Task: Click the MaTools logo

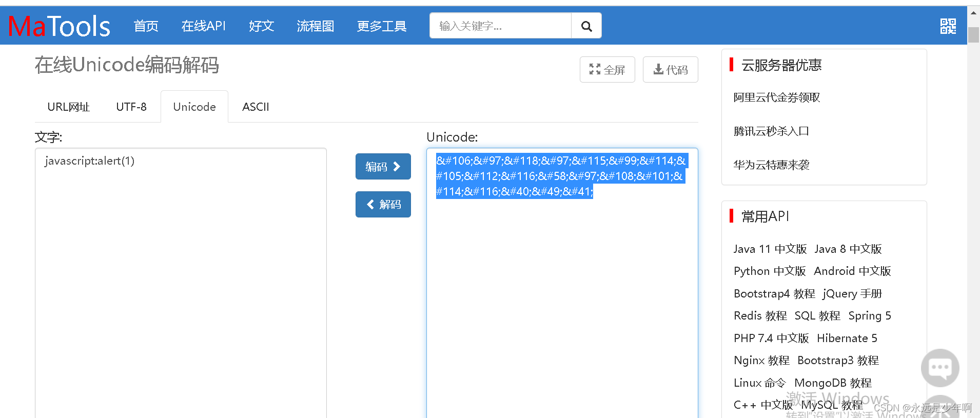Action: pos(59,26)
